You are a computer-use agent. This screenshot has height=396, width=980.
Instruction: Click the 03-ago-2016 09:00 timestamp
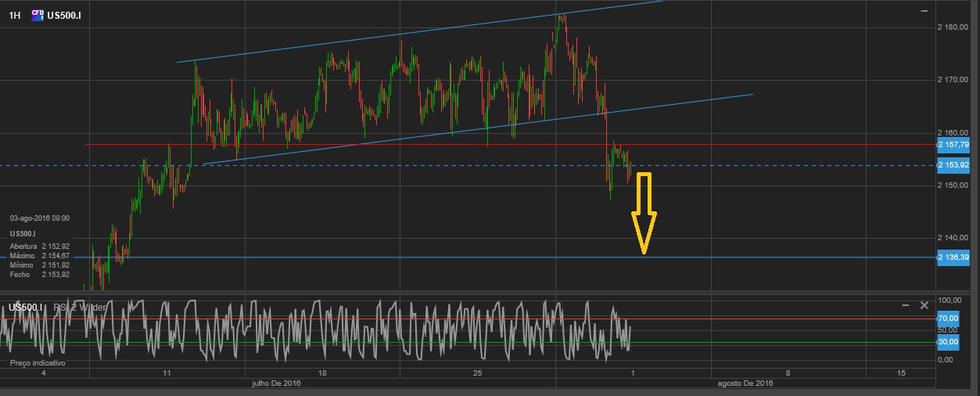[x=40, y=218]
